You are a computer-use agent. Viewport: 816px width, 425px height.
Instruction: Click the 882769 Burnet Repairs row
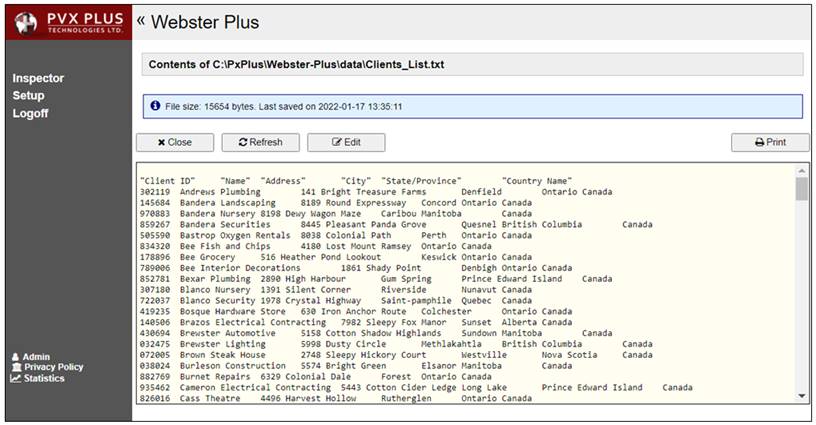tap(315, 377)
